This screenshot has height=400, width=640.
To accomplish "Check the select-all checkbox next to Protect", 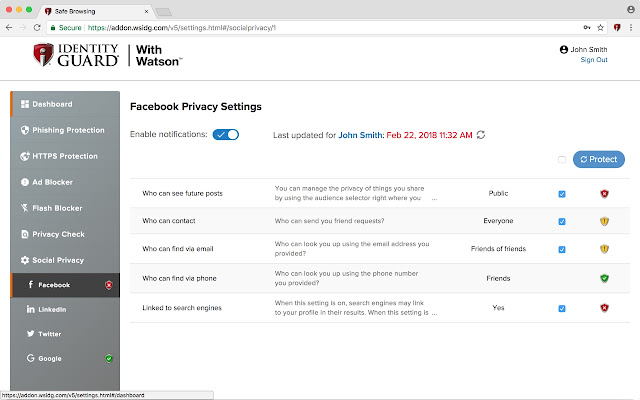I will click(562, 159).
